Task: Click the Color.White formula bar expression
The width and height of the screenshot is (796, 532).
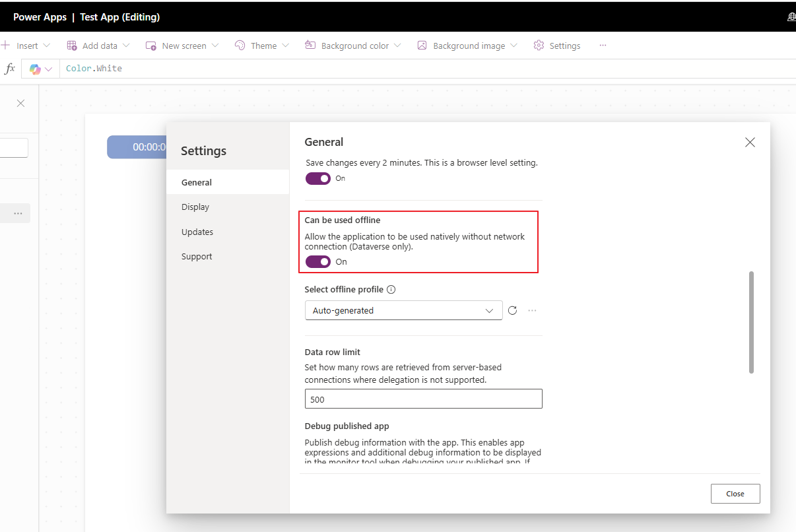Action: click(x=93, y=68)
